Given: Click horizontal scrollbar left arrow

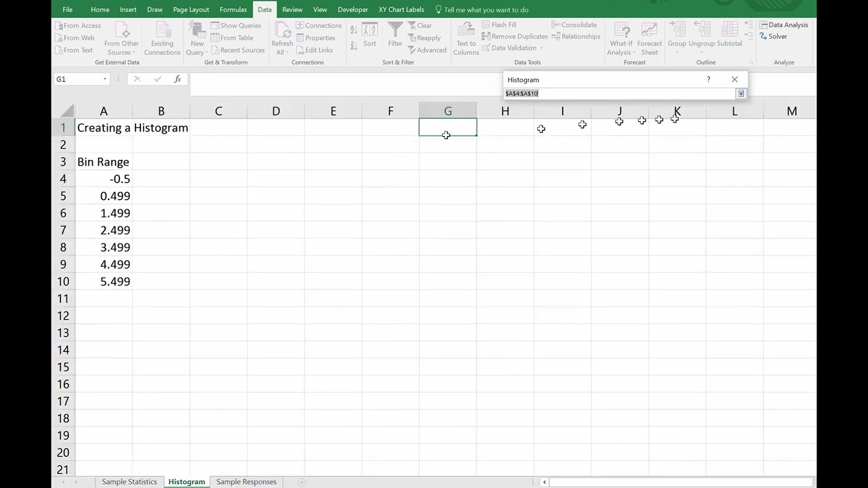Looking at the screenshot, I should 545,482.
